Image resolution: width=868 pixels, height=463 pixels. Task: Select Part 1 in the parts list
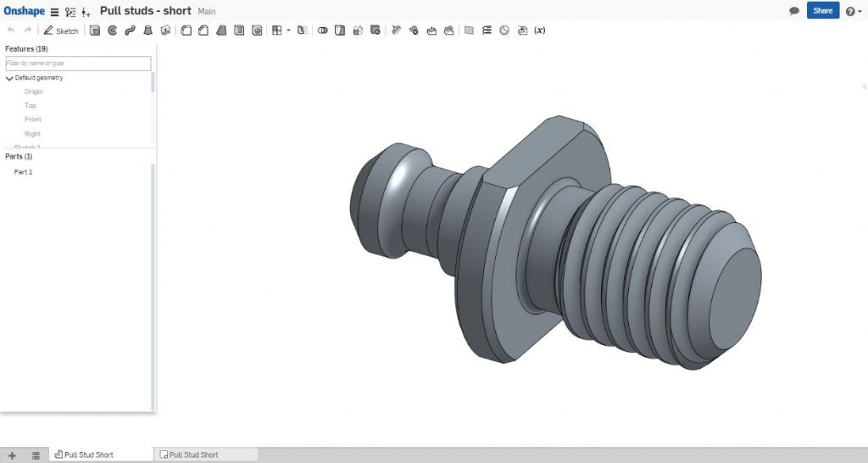point(23,171)
